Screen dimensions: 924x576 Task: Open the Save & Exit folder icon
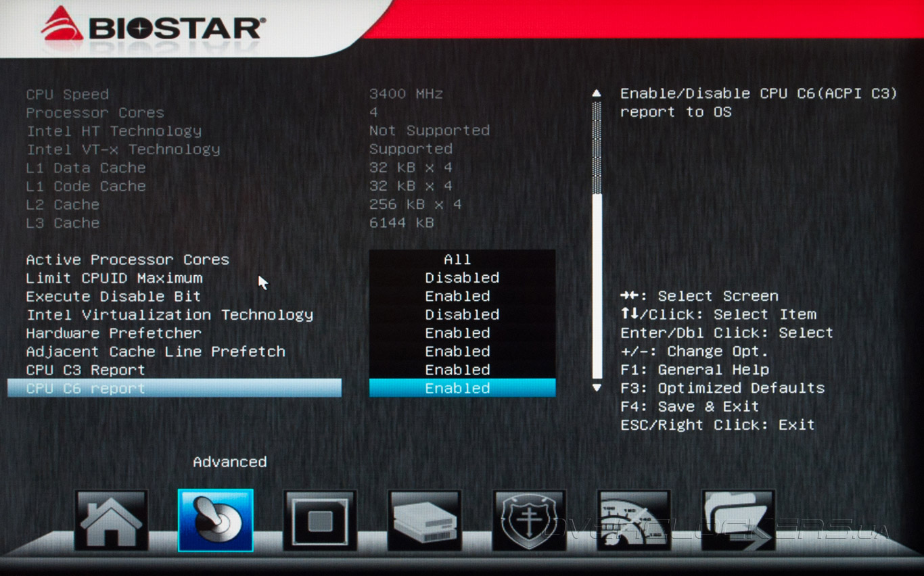[x=738, y=521]
